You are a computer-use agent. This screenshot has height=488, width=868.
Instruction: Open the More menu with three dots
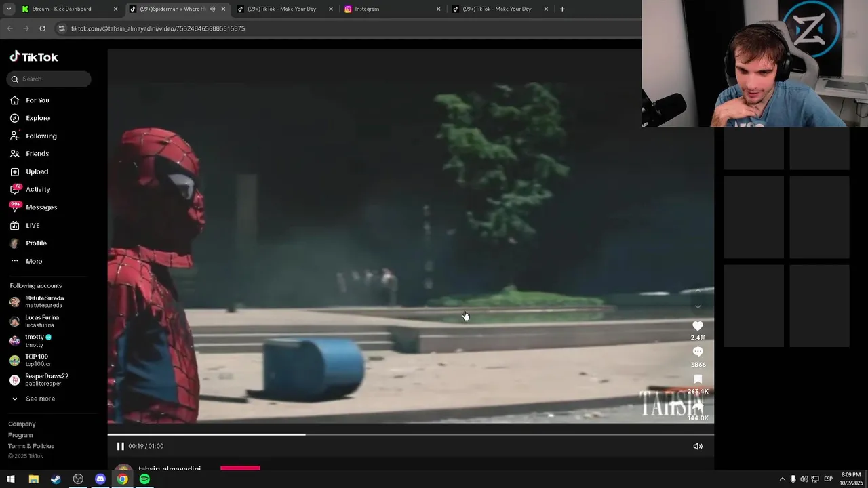(x=34, y=261)
